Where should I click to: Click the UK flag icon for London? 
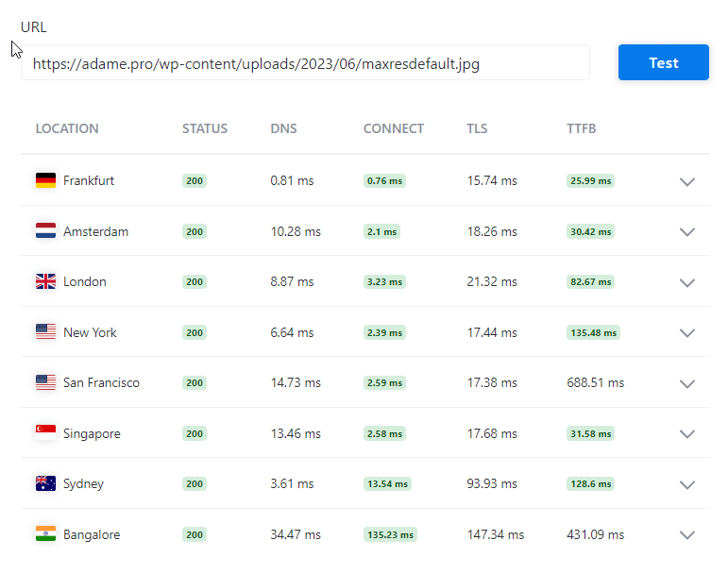coord(45,281)
